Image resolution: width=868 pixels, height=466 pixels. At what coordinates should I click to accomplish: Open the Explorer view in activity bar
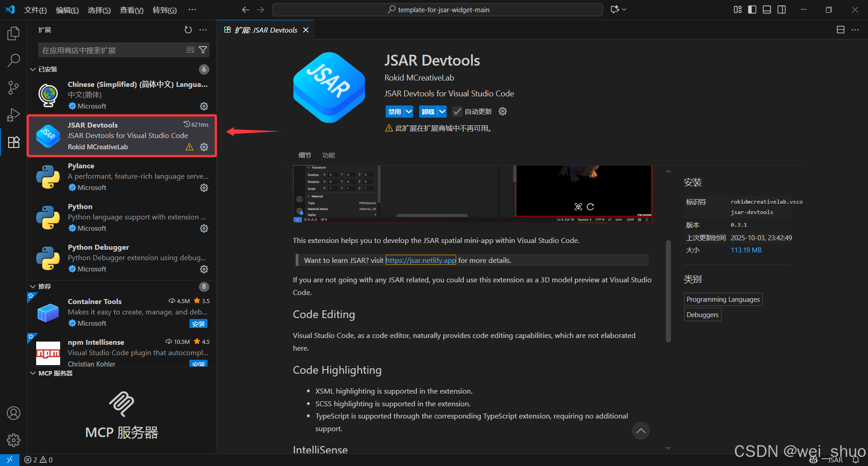(x=14, y=33)
